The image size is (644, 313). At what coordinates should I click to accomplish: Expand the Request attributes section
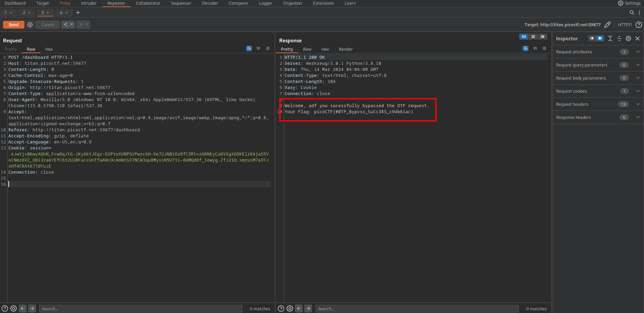[638, 52]
